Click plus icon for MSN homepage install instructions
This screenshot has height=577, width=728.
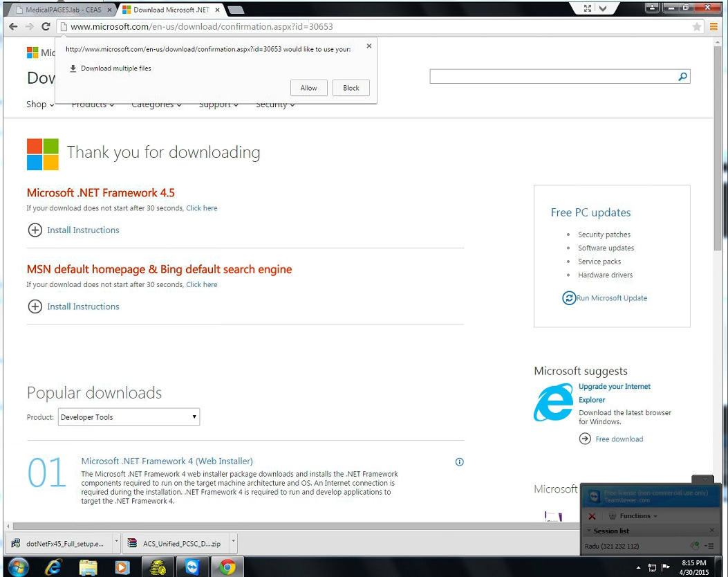(x=35, y=306)
